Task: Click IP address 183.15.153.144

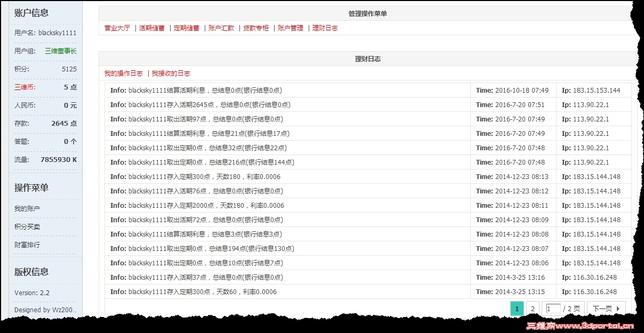Action: tap(597, 91)
